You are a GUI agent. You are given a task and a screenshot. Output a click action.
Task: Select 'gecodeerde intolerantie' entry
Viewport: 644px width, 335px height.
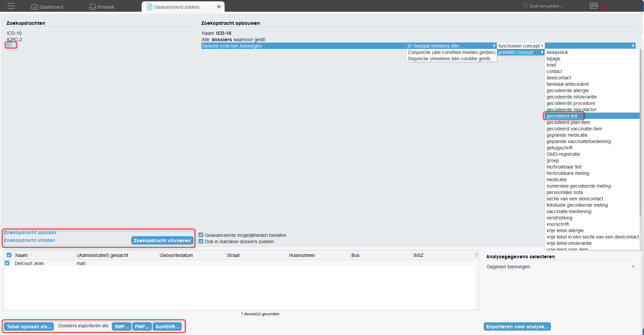coord(592,97)
